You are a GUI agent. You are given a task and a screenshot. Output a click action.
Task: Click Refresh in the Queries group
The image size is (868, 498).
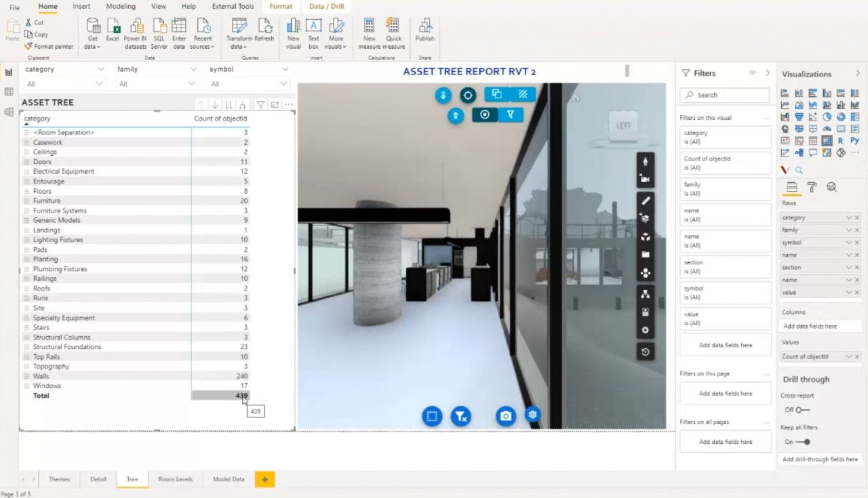click(x=265, y=30)
